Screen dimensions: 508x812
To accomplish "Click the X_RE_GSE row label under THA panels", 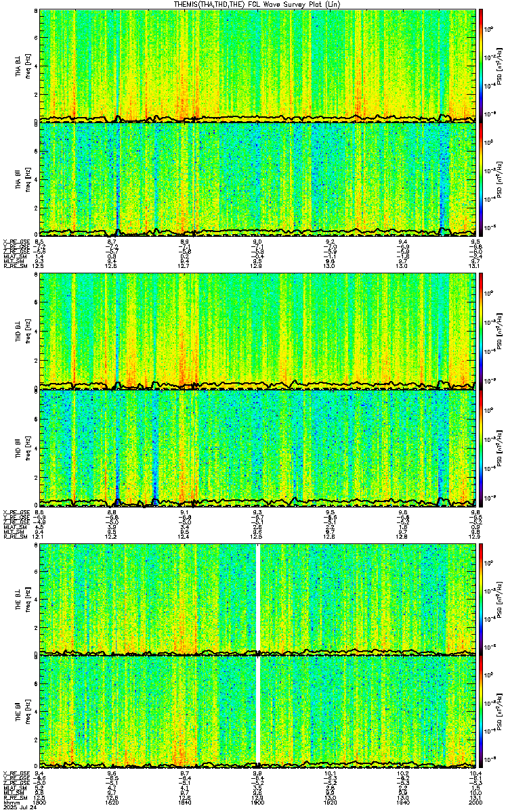I will (15, 241).
